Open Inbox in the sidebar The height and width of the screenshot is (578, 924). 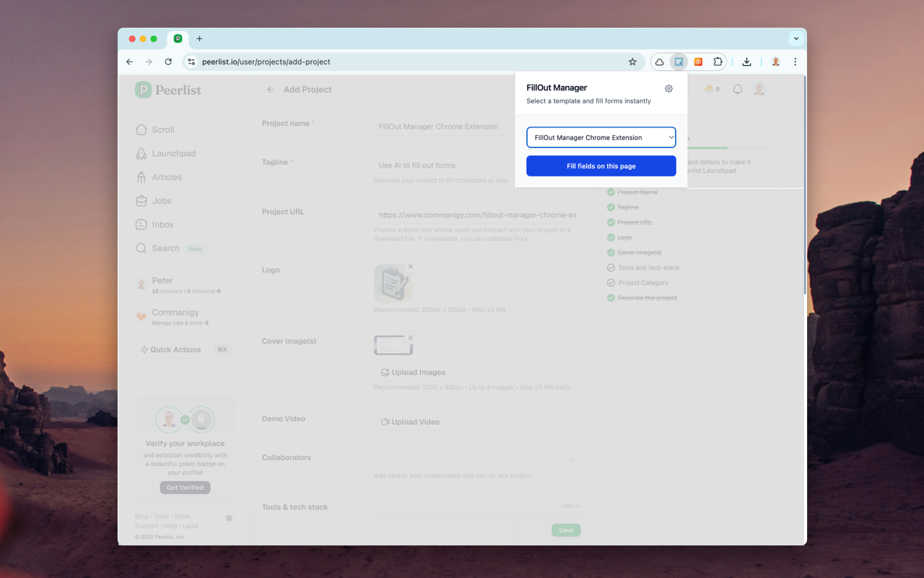click(154, 225)
